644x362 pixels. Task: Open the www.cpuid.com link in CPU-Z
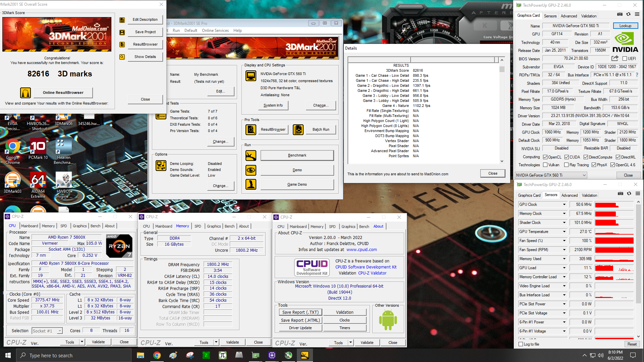coord(362,250)
